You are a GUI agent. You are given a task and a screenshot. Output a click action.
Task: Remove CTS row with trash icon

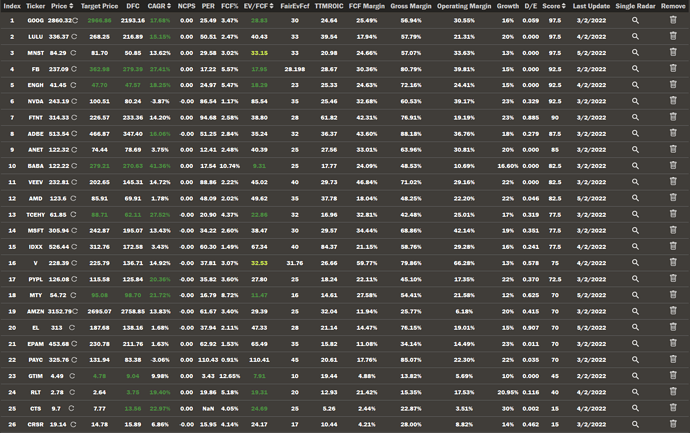673,408
